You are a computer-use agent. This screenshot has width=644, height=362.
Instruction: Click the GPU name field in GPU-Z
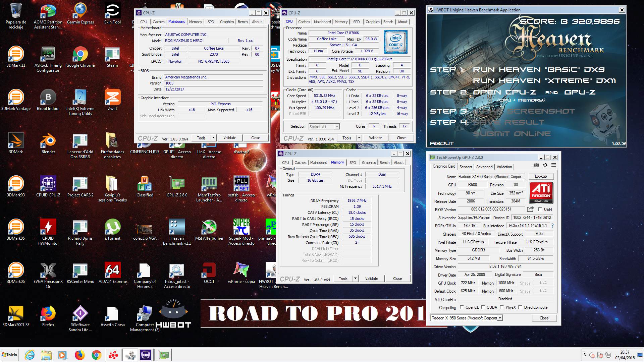[x=491, y=177]
